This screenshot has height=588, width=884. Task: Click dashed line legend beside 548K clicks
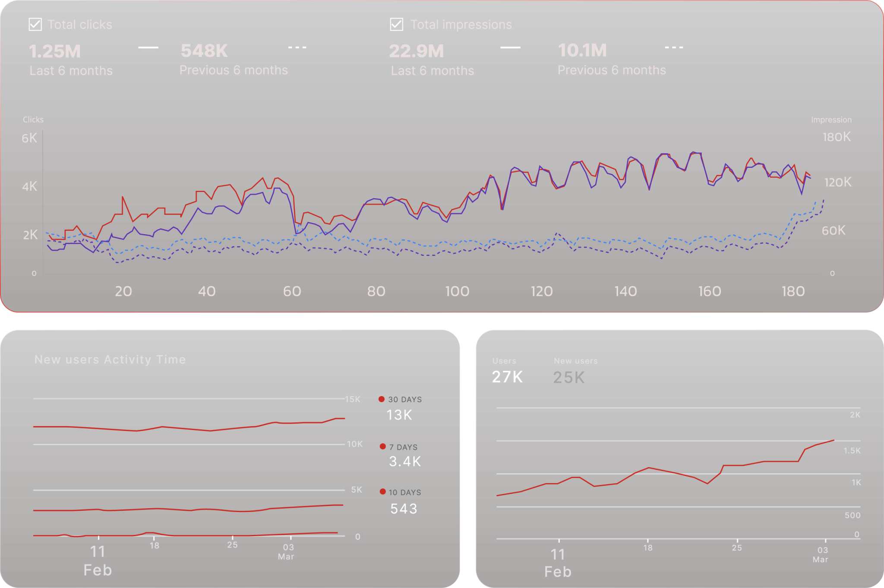tap(297, 47)
